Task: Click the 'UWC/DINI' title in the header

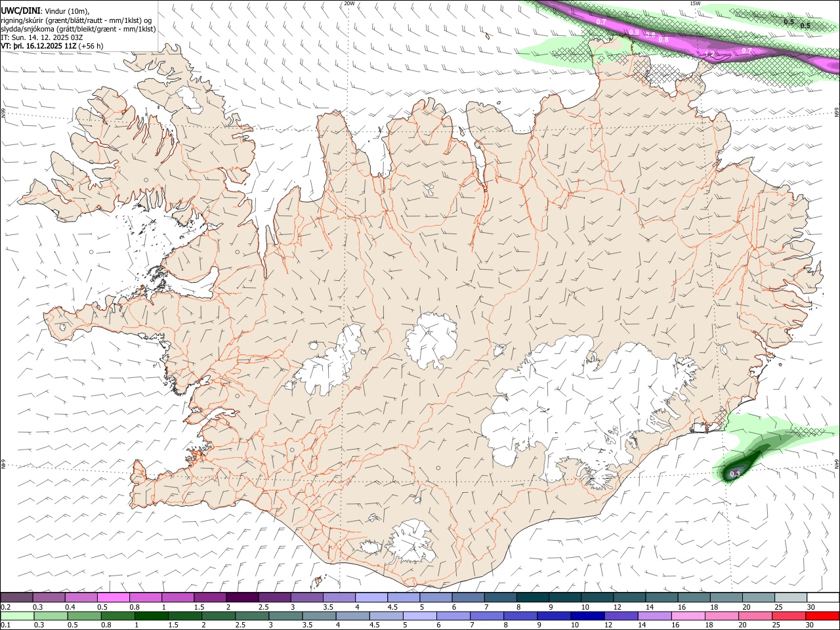Action: tap(20, 10)
